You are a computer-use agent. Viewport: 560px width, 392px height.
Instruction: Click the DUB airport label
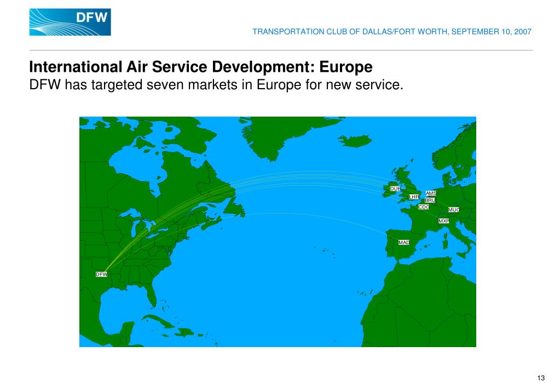[x=395, y=189]
